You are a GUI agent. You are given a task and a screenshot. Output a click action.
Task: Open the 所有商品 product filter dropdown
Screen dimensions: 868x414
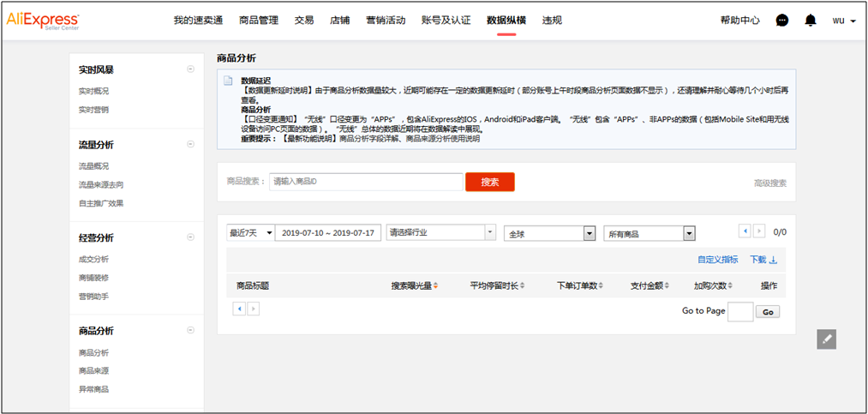(649, 233)
